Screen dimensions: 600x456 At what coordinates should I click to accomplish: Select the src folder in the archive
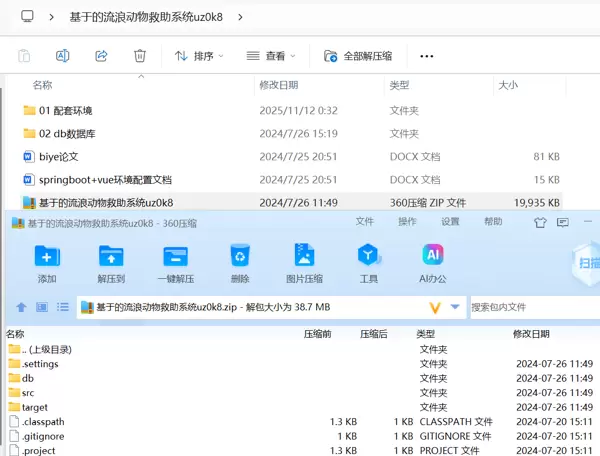(28, 393)
